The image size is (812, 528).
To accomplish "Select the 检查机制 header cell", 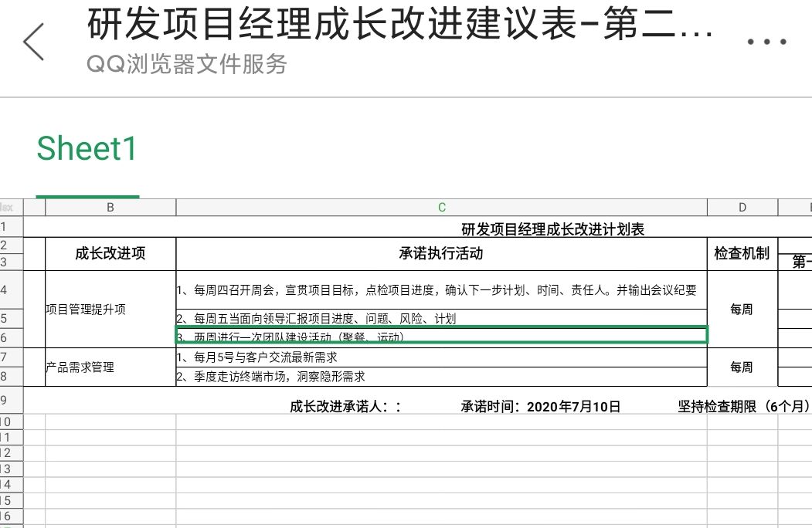I will click(x=742, y=253).
